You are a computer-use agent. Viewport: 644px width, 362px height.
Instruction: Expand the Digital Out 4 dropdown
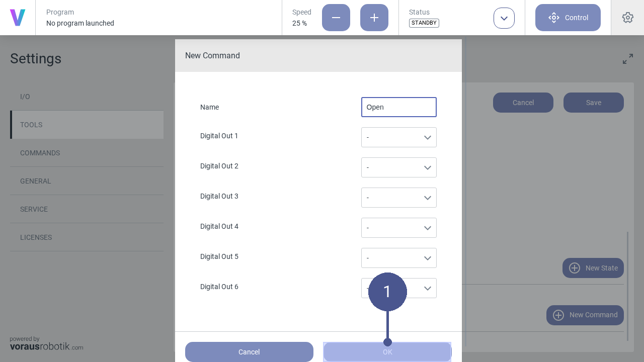[398, 228]
